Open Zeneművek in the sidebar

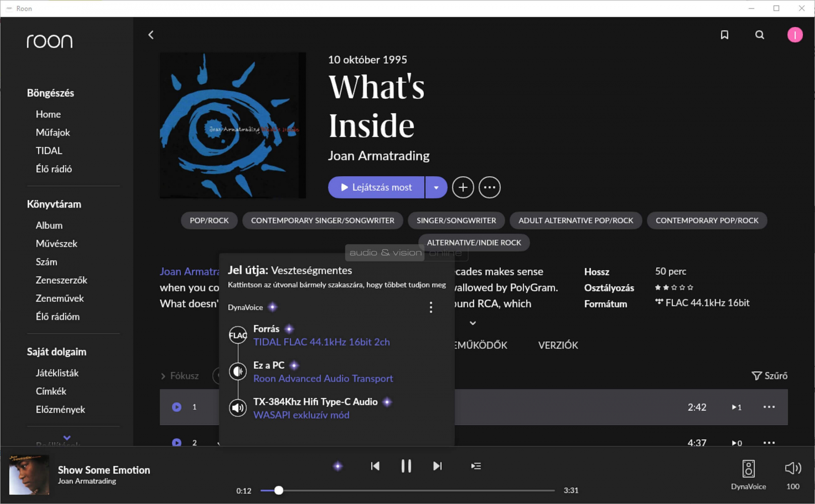coord(59,298)
